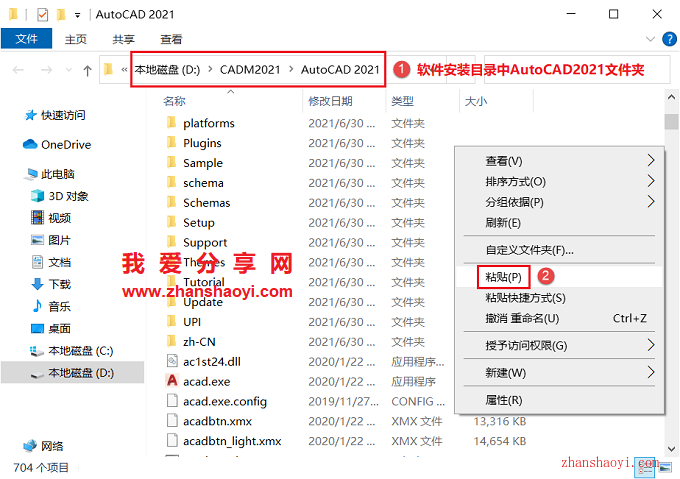Select the ac1st24.dll file icon
The width and height of the screenshot is (680, 479).
click(x=172, y=361)
